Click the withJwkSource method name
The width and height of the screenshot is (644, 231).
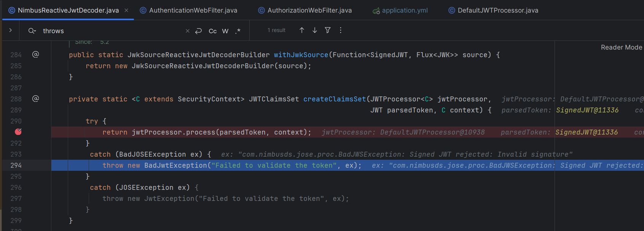point(301,55)
